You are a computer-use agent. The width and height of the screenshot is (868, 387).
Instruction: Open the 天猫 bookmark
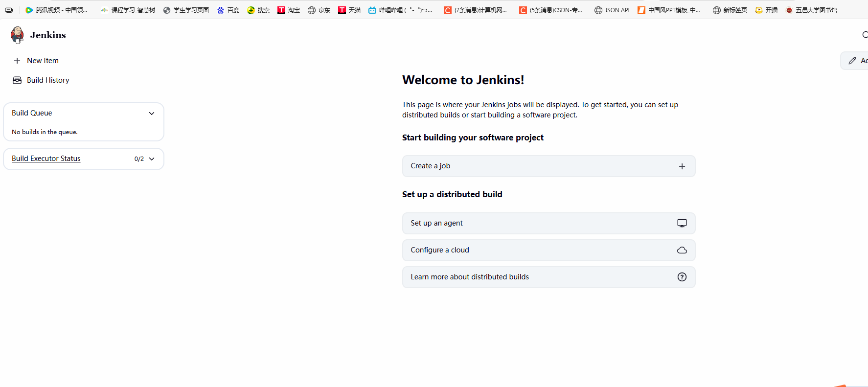tap(349, 10)
